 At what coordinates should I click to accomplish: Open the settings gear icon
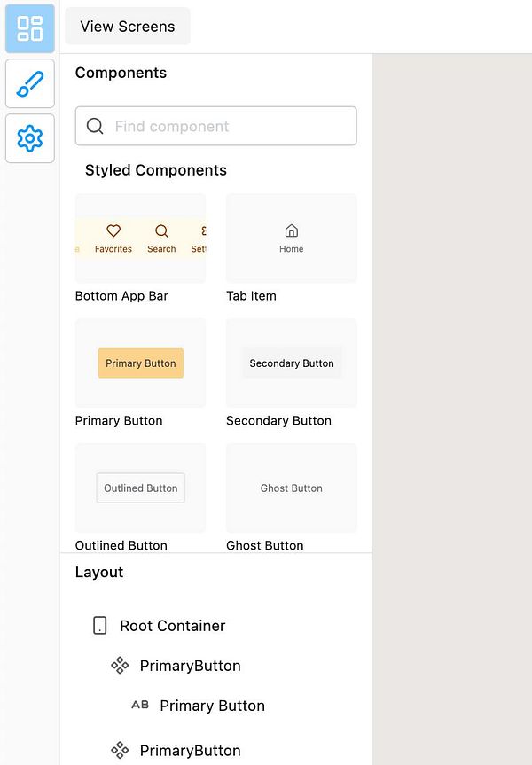30,138
